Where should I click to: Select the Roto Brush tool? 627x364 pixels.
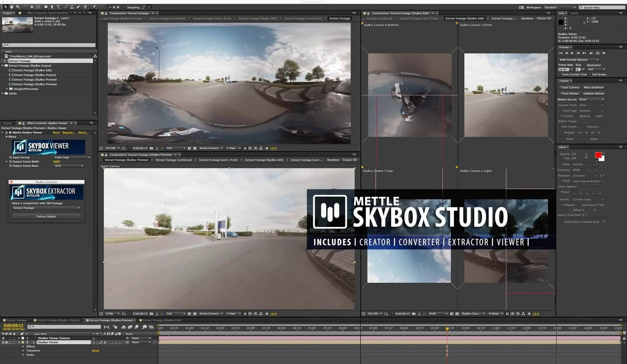(86, 7)
